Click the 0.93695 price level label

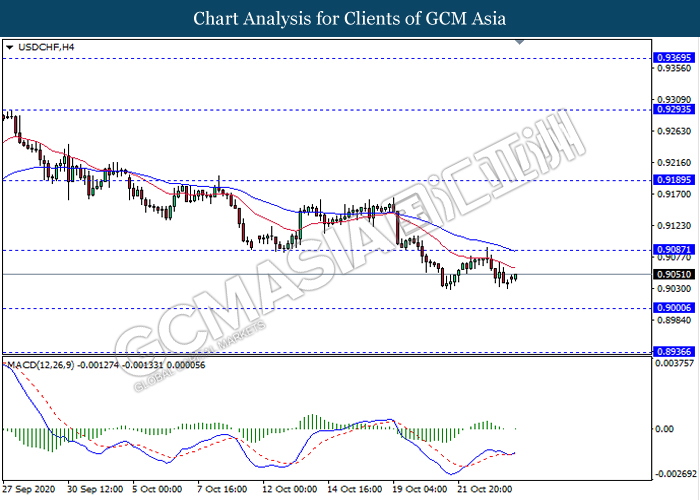(674, 58)
